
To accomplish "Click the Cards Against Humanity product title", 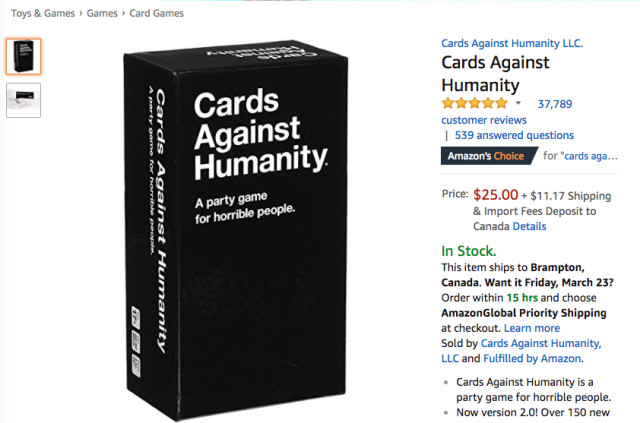I will [496, 73].
